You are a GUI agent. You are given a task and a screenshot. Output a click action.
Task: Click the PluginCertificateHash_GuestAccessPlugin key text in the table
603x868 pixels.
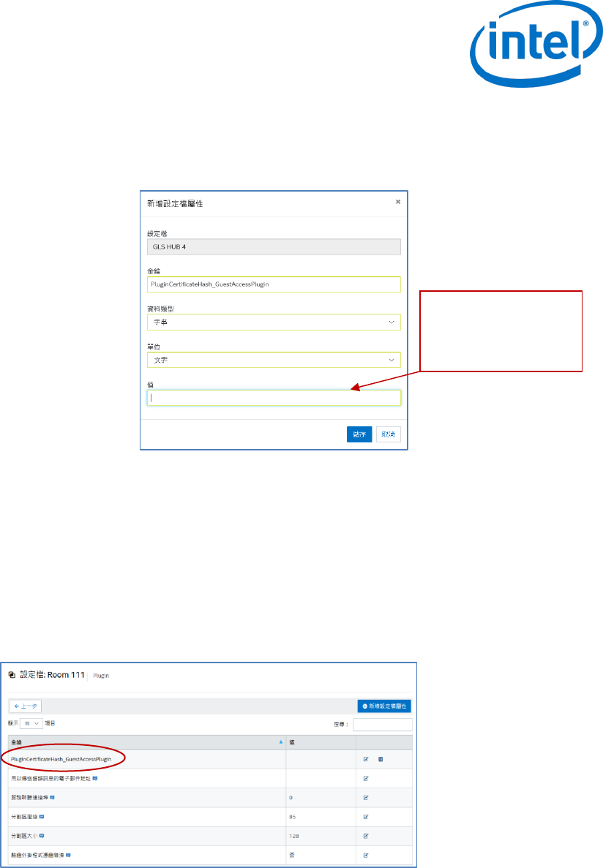61,759
